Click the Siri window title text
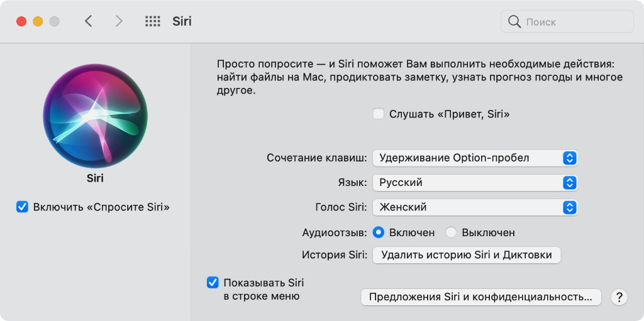 click(182, 21)
